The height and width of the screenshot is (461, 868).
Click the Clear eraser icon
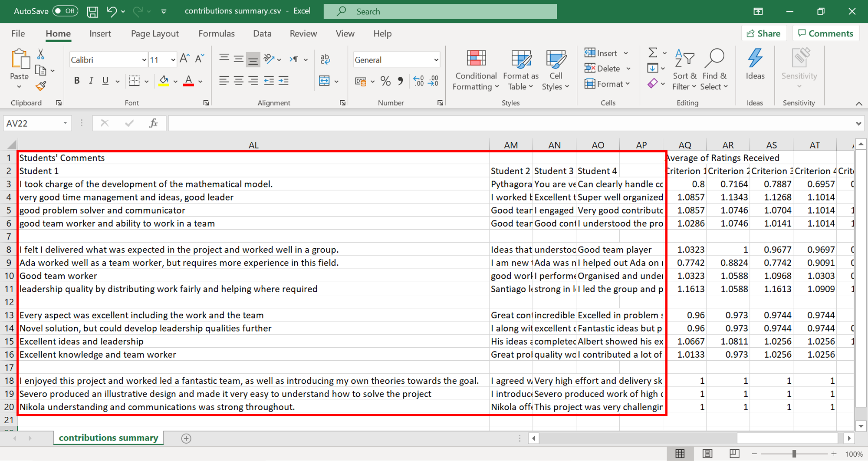(652, 83)
